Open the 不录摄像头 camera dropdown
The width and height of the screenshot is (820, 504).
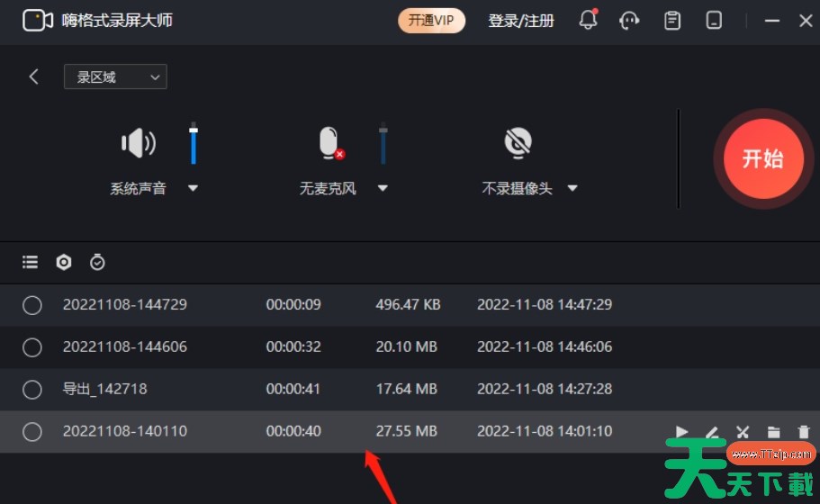pos(572,189)
